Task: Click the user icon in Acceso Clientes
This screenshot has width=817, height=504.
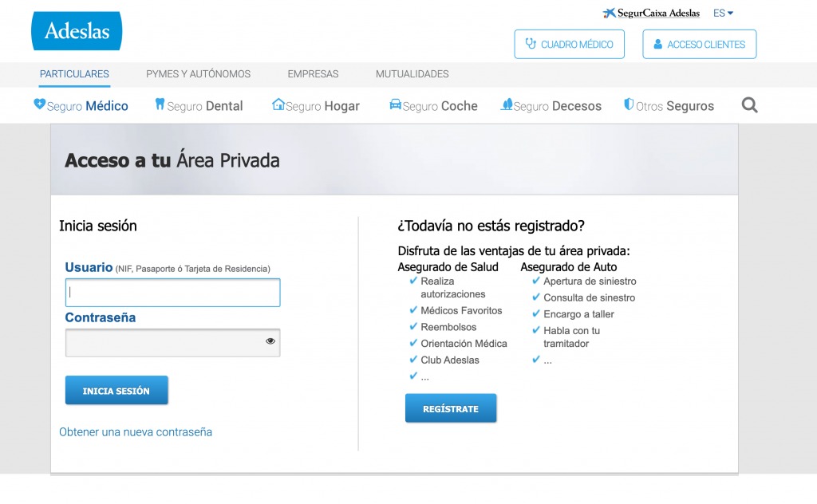Action: click(658, 44)
